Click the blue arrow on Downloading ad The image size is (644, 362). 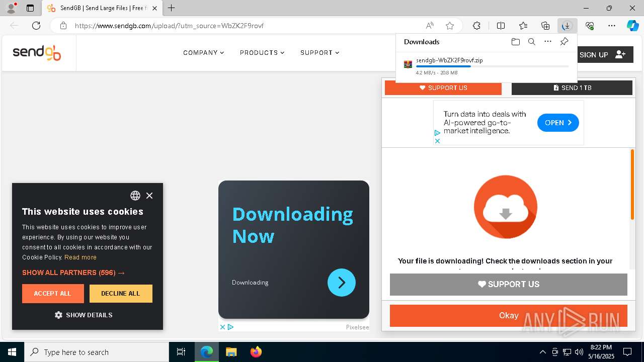tap(342, 283)
